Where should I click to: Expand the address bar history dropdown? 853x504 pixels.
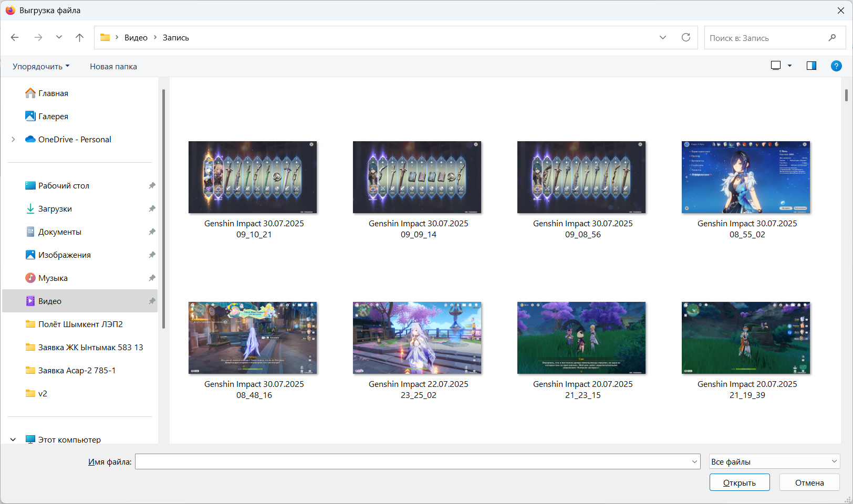663,37
